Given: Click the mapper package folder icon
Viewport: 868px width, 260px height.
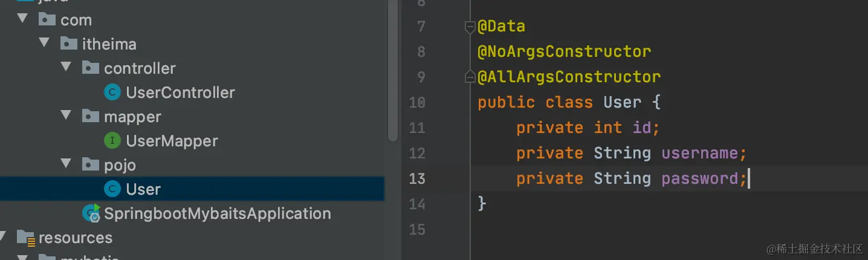Looking at the screenshot, I should (91, 117).
